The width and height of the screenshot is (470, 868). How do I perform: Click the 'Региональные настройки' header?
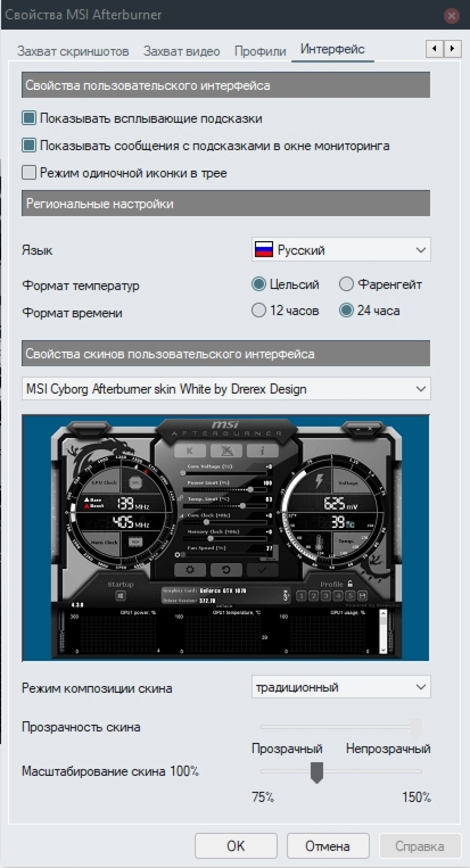(x=226, y=203)
